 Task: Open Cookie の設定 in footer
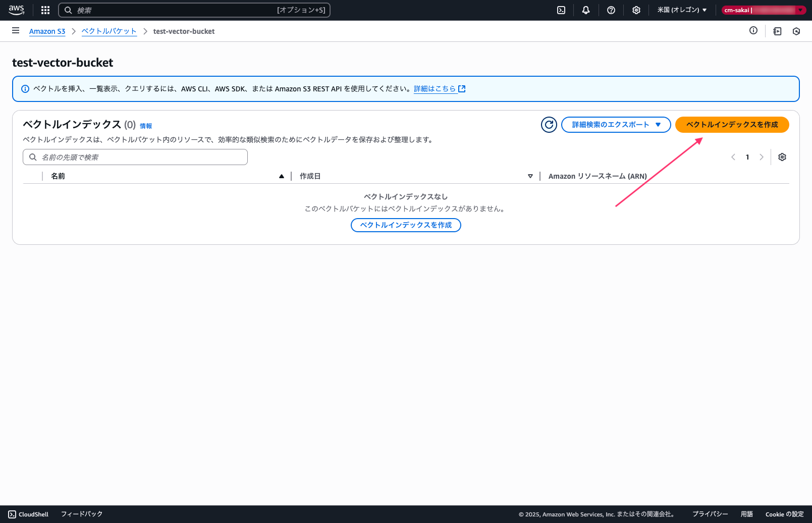pyautogui.click(x=785, y=514)
